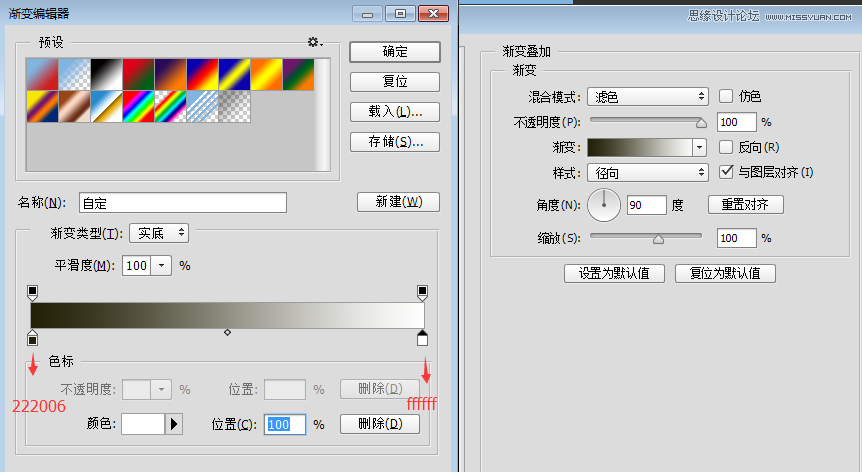862x472 pixels.
Task: Click the gradient editor's gradient bar
Action: [x=228, y=315]
